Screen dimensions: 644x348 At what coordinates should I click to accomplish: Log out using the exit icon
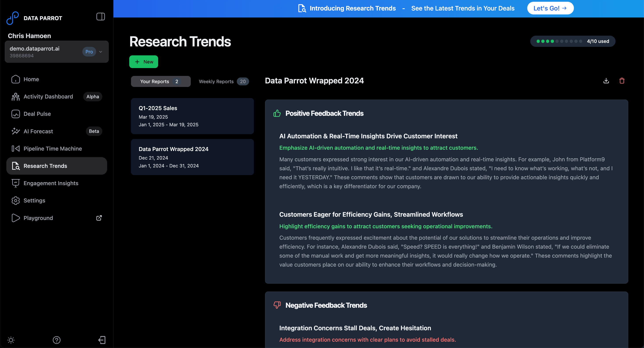(x=102, y=340)
